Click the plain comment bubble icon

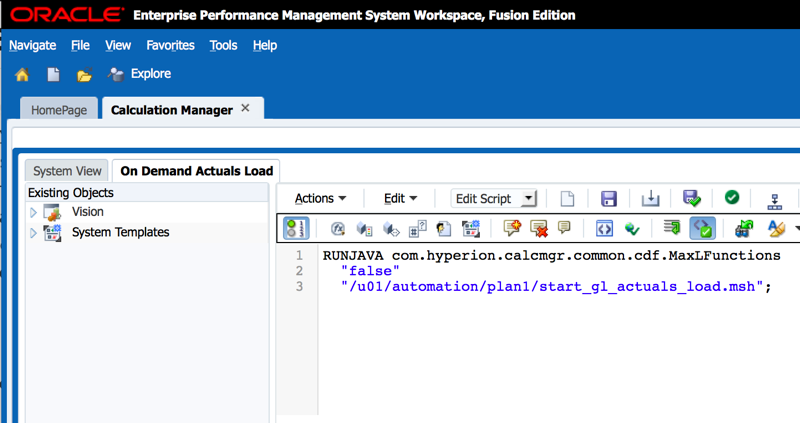point(564,227)
